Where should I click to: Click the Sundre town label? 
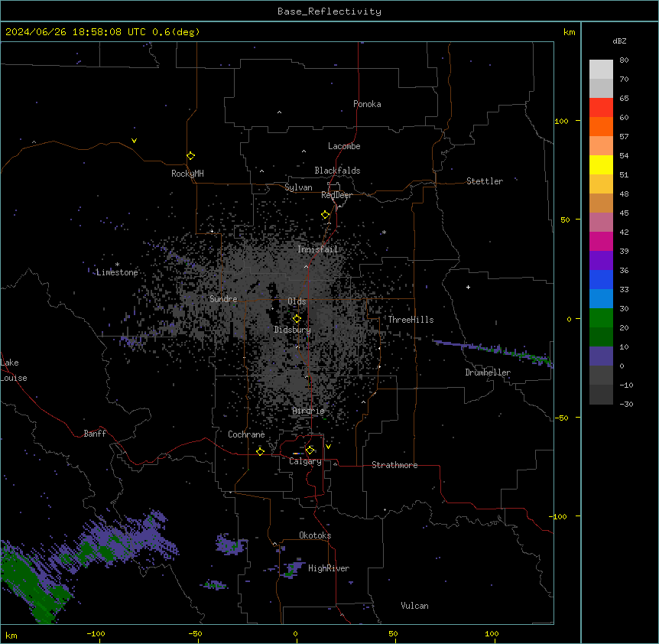pyautogui.click(x=223, y=299)
